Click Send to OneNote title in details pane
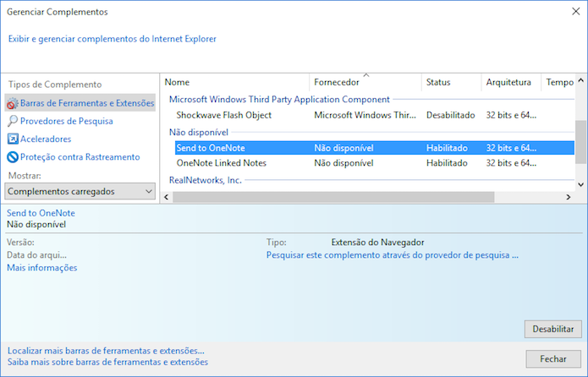Screen dimensions: 588x377 pos(41,213)
